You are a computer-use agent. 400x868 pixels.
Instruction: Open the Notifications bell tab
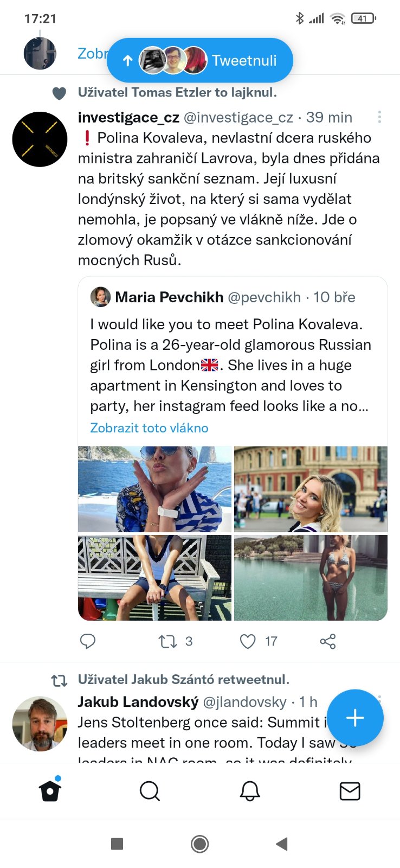coord(250,791)
